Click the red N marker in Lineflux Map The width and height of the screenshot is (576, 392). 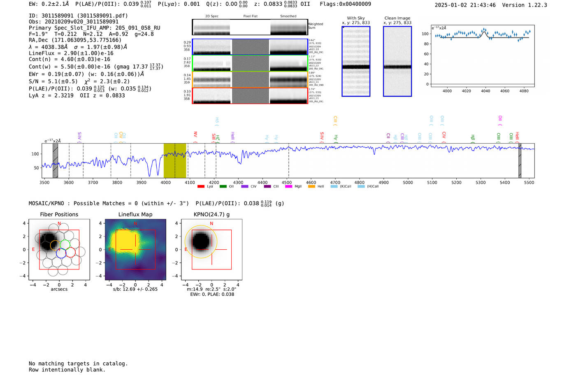coord(135,224)
